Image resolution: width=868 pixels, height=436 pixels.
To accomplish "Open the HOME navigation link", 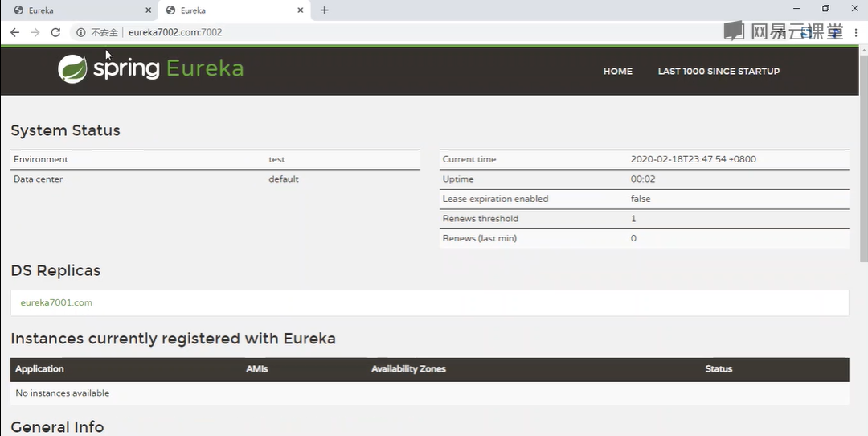I will click(x=618, y=72).
